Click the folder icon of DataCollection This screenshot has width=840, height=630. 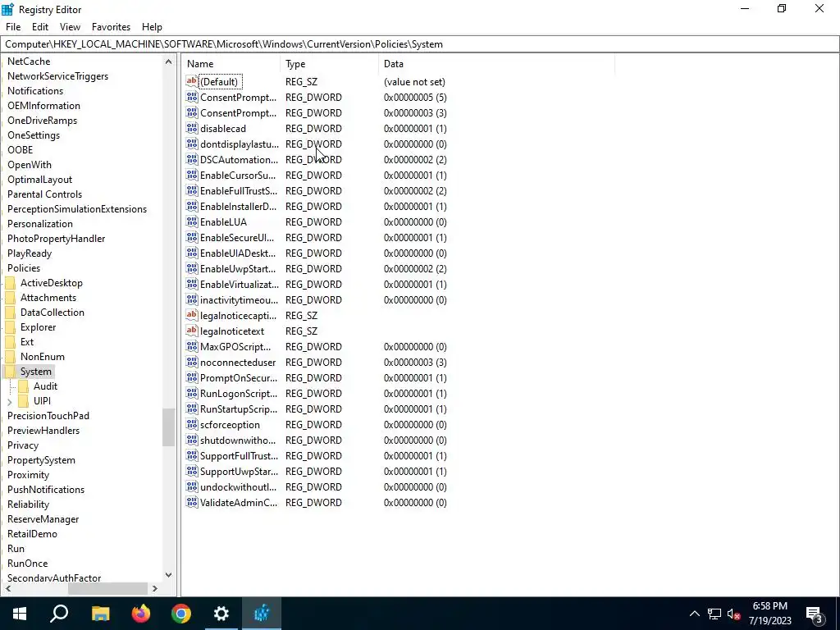click(x=10, y=313)
